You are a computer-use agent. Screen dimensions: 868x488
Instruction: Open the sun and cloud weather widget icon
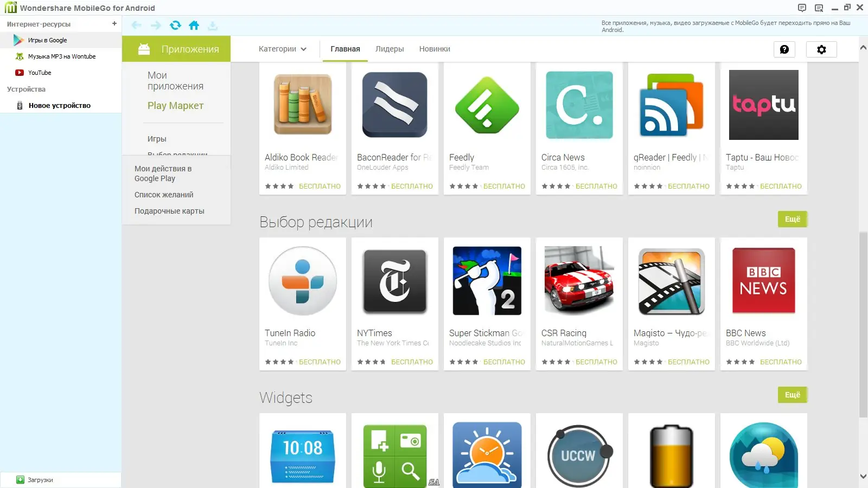click(x=487, y=455)
